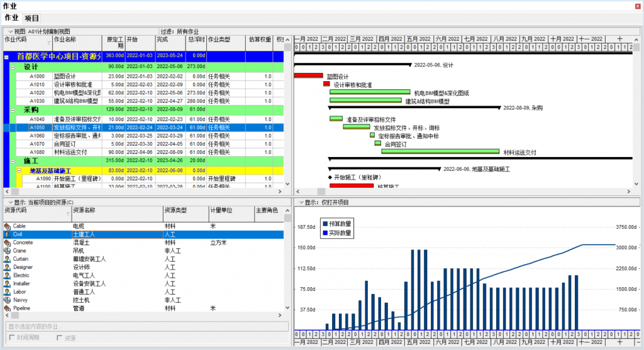This screenshot has height=350, width=644.
Task: Switch to the 项目 tab
Action: (31, 18)
